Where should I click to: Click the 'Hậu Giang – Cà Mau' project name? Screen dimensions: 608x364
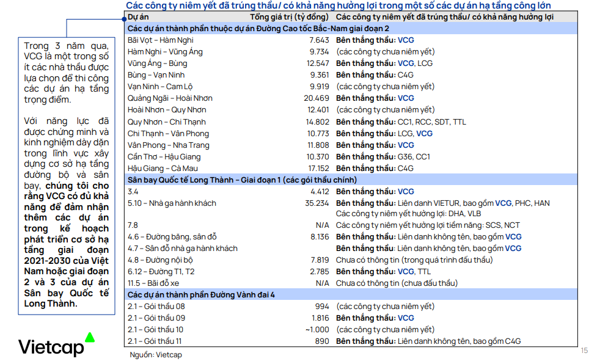click(x=163, y=169)
